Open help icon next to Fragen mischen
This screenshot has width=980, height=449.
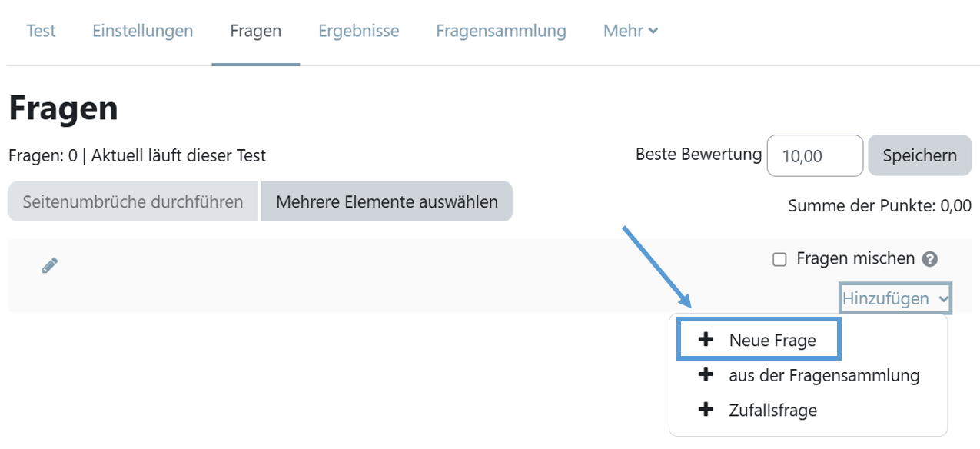click(x=930, y=259)
